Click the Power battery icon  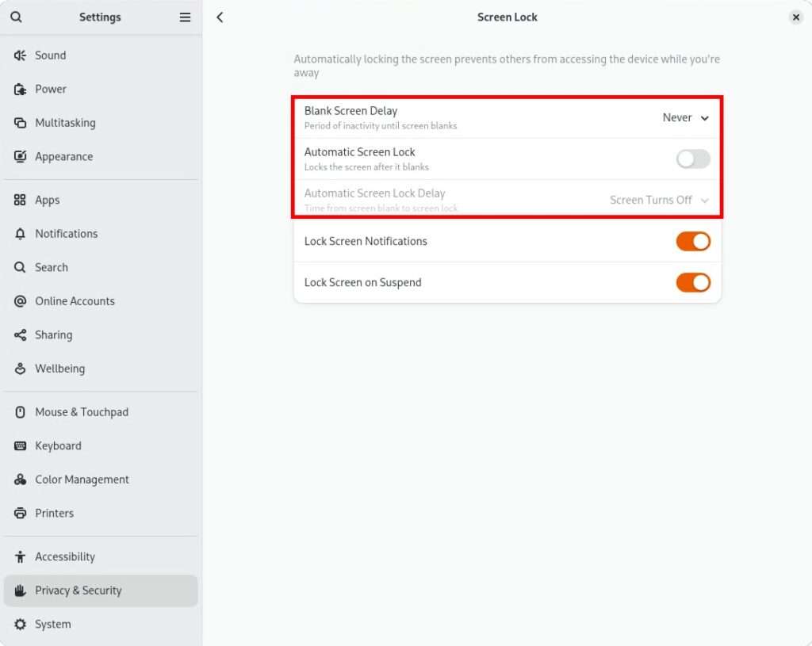[21, 90]
